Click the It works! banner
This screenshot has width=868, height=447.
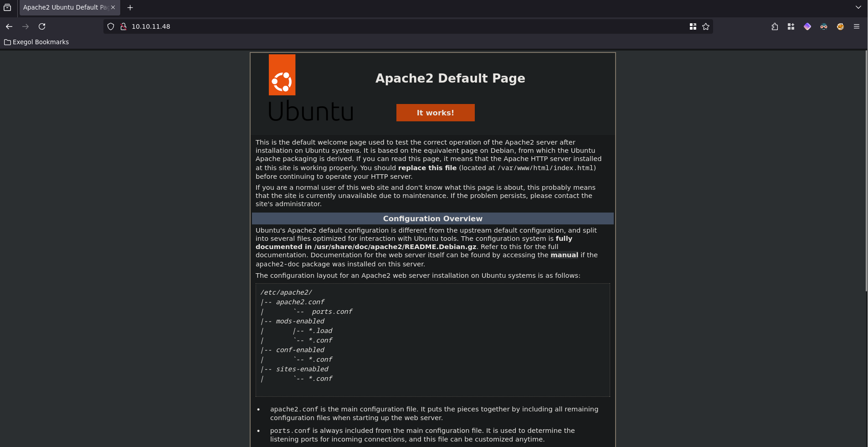[435, 113]
